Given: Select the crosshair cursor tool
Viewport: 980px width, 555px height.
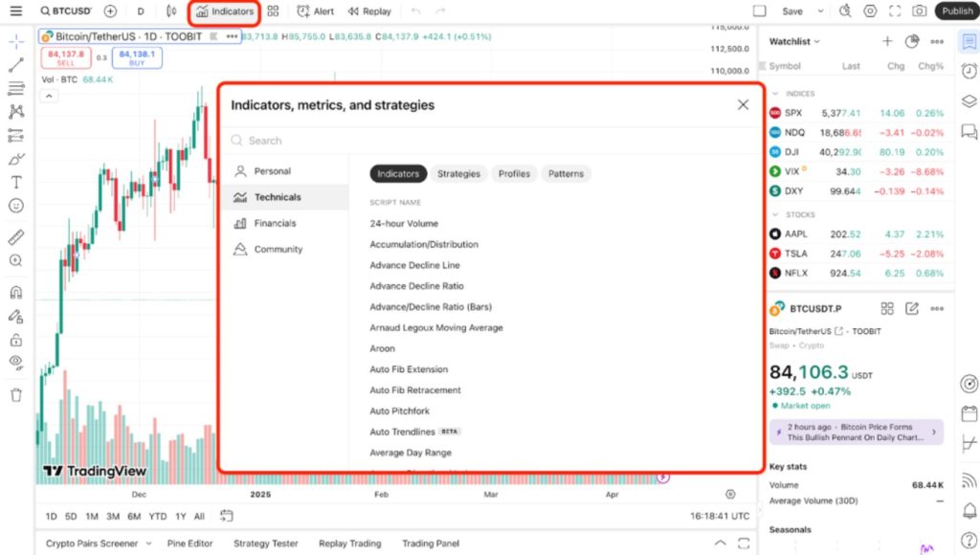Looking at the screenshot, I should pos(16,41).
